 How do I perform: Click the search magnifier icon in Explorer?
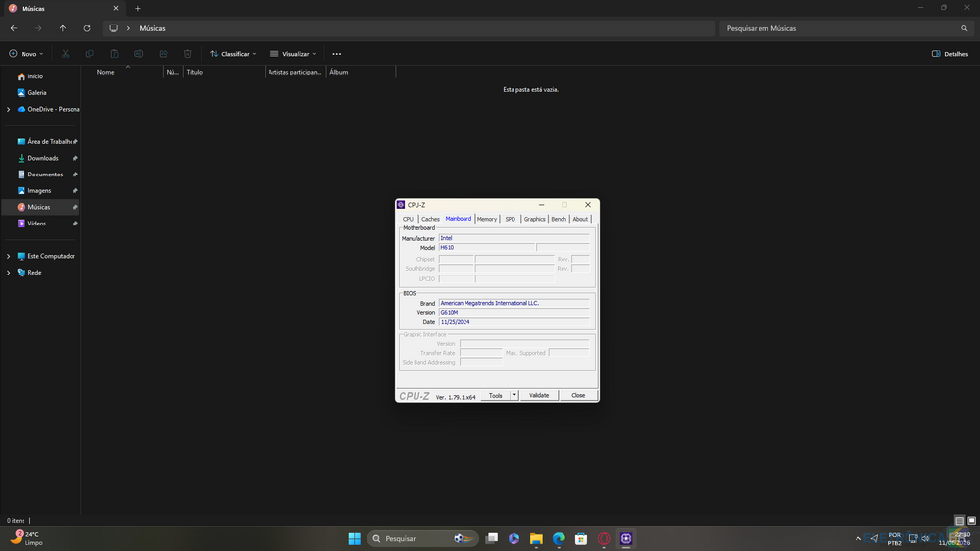click(x=964, y=28)
